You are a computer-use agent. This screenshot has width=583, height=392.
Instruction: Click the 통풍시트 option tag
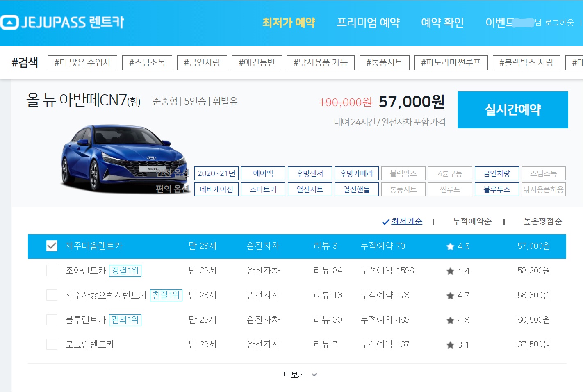[x=403, y=189]
